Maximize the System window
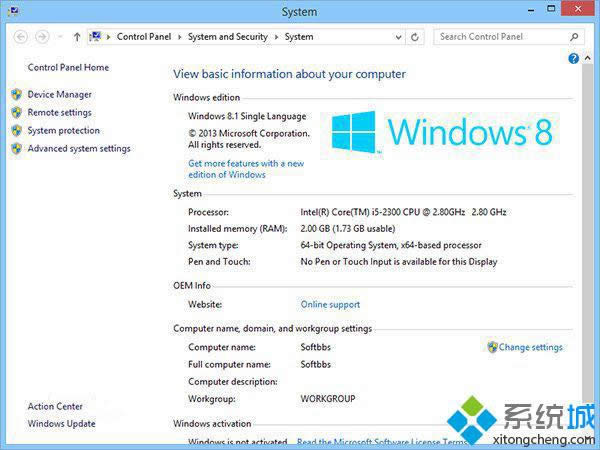The width and height of the screenshot is (600, 450). (551, 8)
